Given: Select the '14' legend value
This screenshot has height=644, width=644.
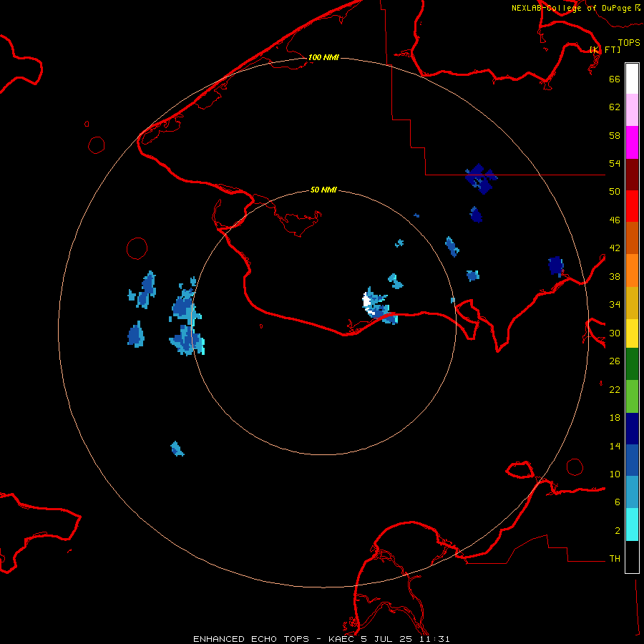Looking at the screenshot, I should 615,446.
